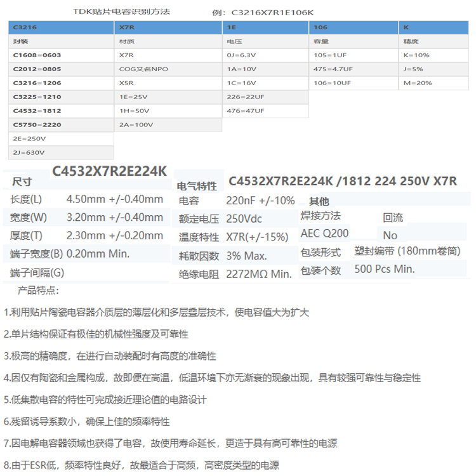Click the 尺寸 section label
Image resolution: width=476 pixels, height=476 pixels.
click(22, 182)
